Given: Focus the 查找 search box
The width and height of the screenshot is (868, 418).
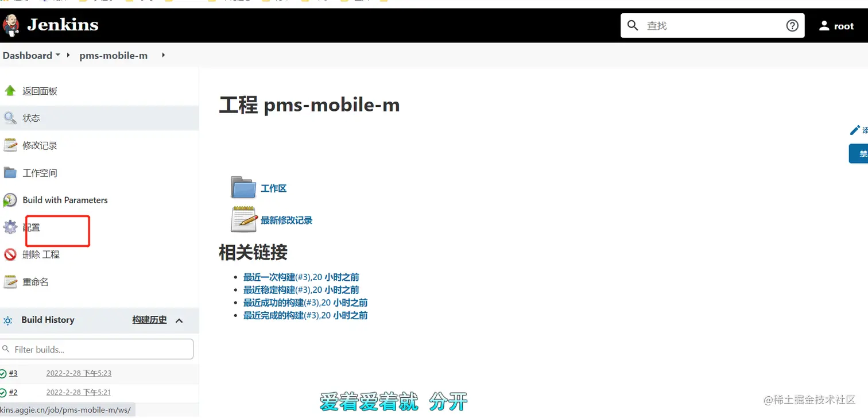Looking at the screenshot, I should pos(712,26).
